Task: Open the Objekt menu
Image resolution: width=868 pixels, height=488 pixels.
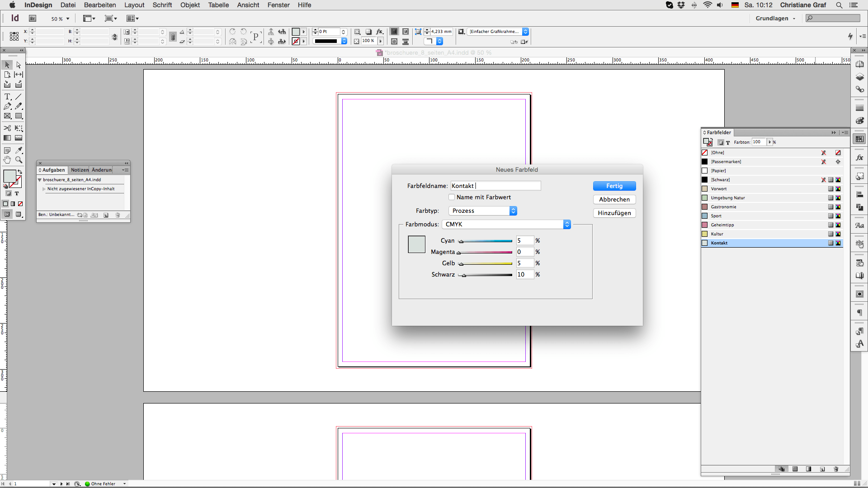Action: tap(190, 5)
